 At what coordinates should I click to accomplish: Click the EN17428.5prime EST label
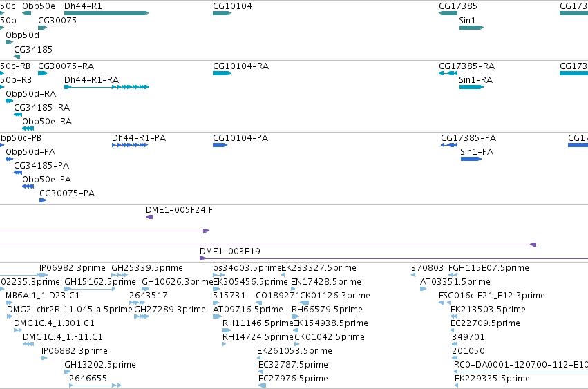point(326,282)
